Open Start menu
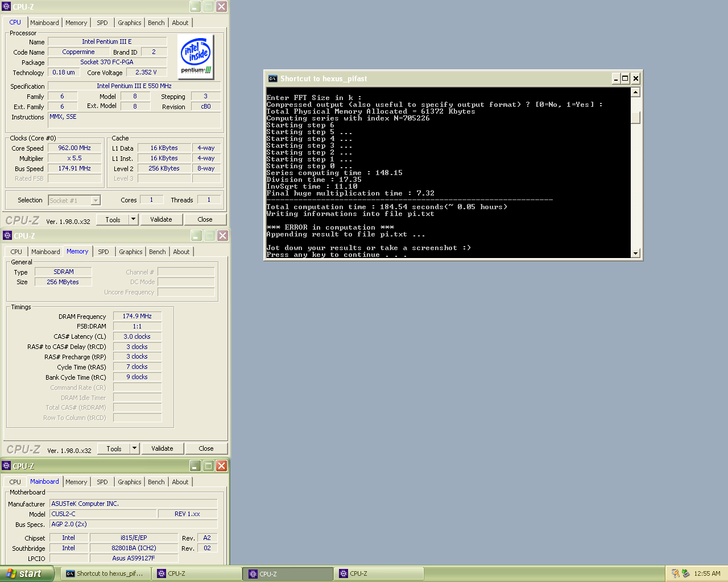 tap(27, 573)
